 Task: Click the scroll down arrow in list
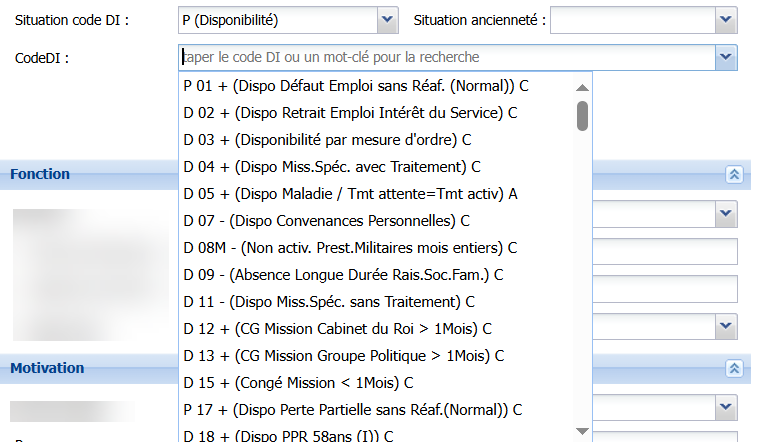coord(582,431)
